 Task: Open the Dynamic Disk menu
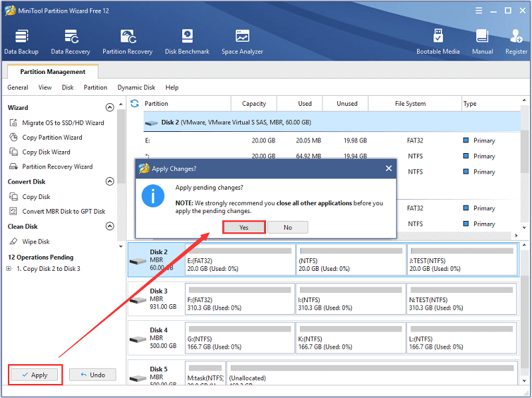coord(136,88)
